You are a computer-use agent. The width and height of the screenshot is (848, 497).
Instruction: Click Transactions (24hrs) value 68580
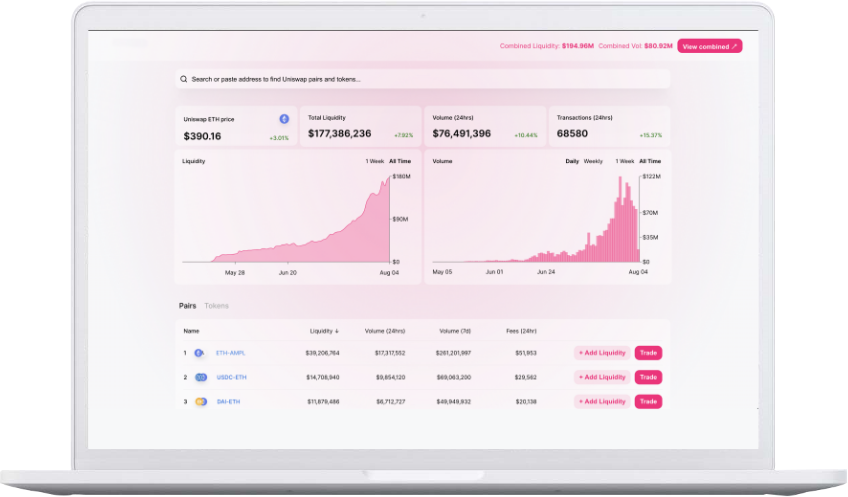[x=572, y=134]
